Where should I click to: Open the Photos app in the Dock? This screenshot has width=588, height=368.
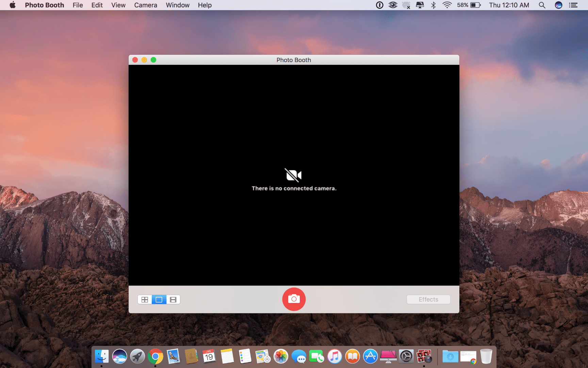[x=281, y=356]
